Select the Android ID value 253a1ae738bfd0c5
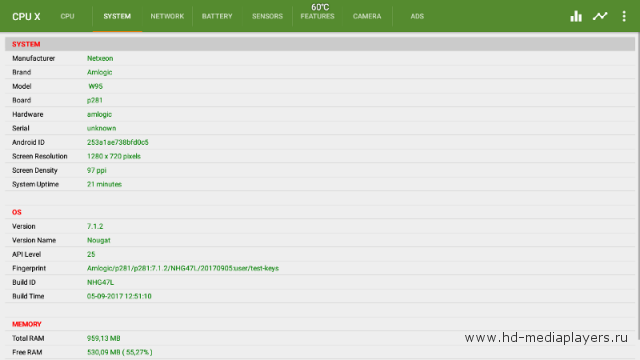Image resolution: width=640 pixels, height=360 pixels. [x=118, y=142]
